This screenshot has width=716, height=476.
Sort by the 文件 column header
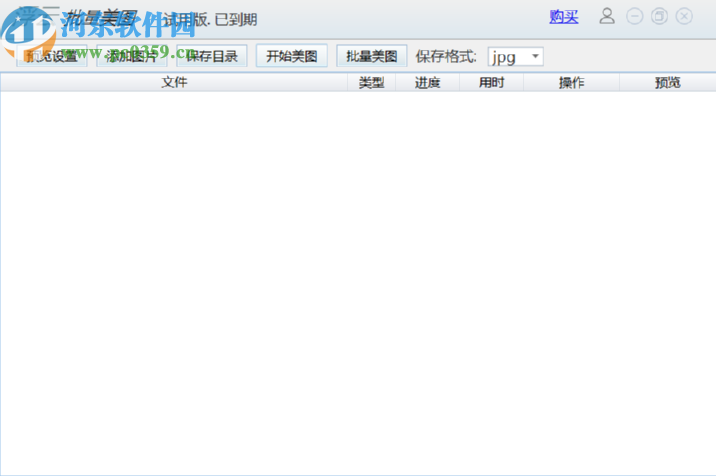(x=174, y=82)
